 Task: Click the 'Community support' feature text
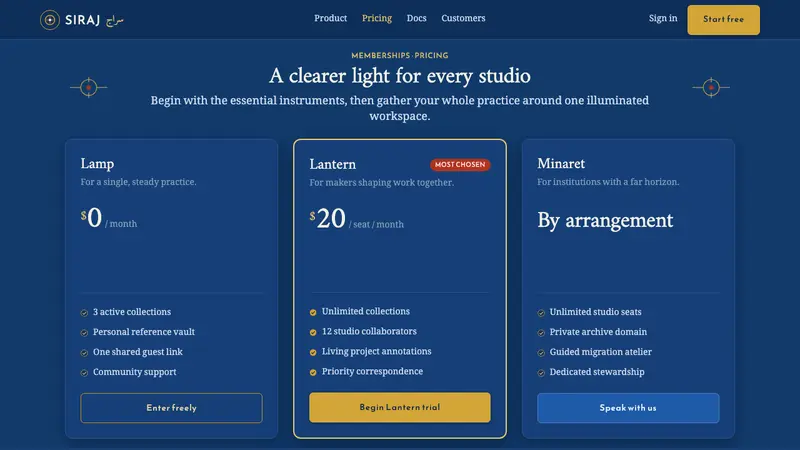click(x=134, y=372)
